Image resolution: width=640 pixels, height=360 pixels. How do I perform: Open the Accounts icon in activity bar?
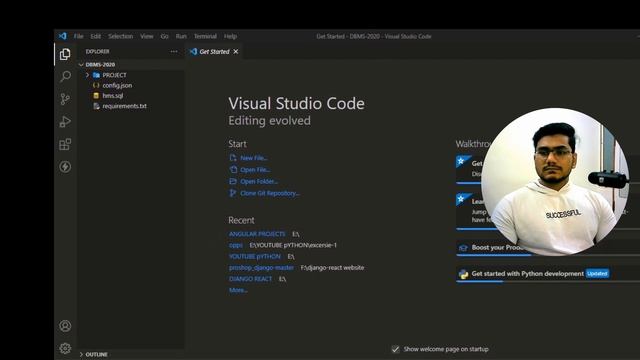pyautogui.click(x=65, y=326)
